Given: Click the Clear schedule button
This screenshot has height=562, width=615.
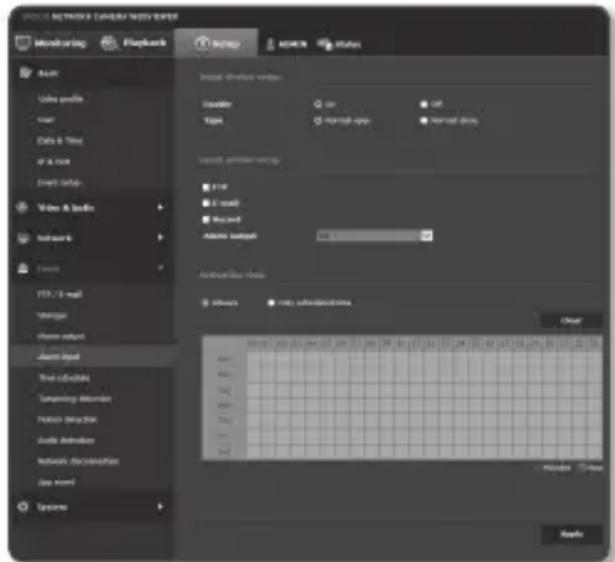Looking at the screenshot, I should pos(571,321).
